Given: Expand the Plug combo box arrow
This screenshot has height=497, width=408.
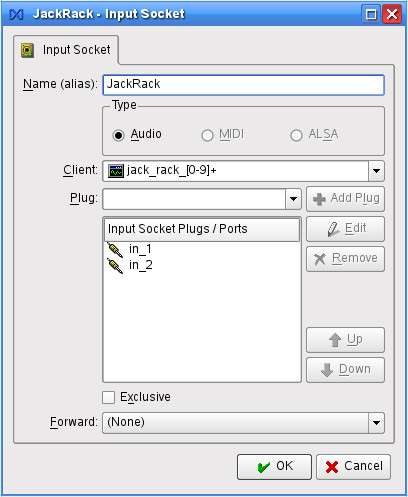Looking at the screenshot, I should 293,199.
